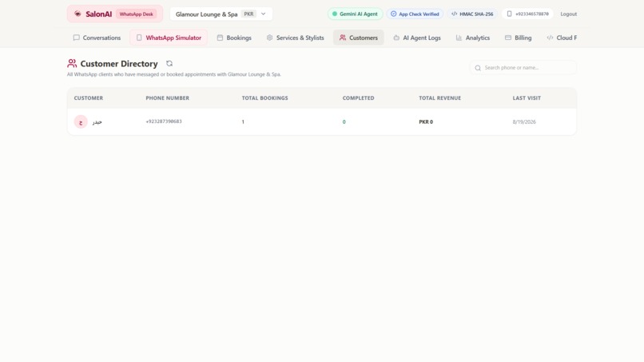Click the PKR 0 revenue cell
644x362 pixels.
426,121
